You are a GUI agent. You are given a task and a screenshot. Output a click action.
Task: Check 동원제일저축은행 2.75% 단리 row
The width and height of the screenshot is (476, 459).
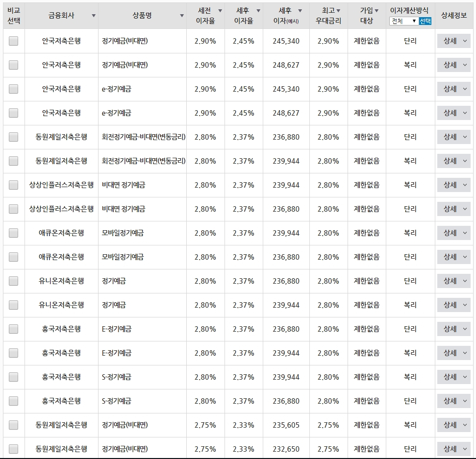coord(13,449)
